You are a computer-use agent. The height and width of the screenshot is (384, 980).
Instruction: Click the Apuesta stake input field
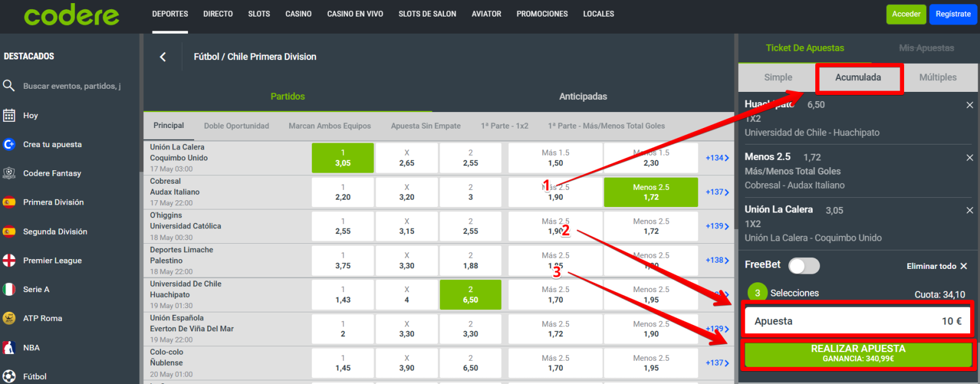[x=858, y=321]
